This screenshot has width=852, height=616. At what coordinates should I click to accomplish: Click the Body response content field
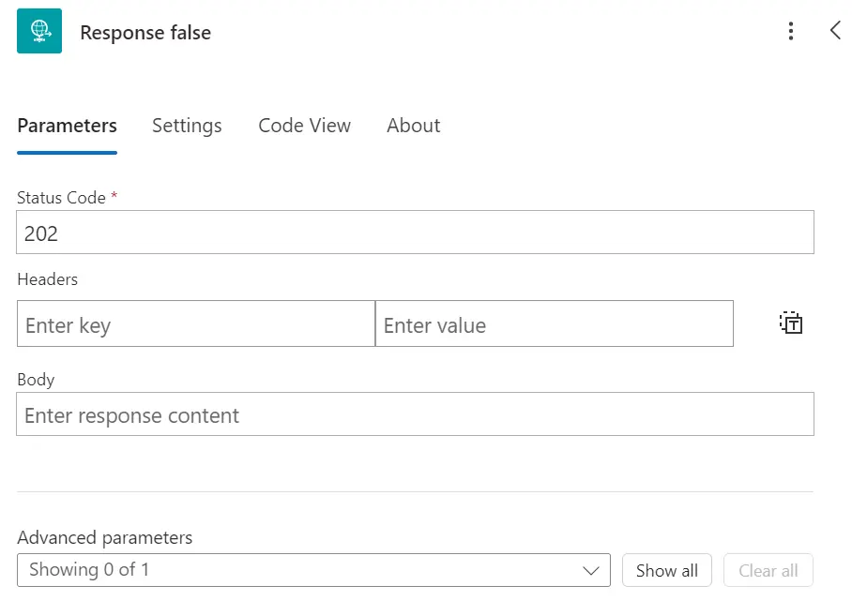pos(415,414)
